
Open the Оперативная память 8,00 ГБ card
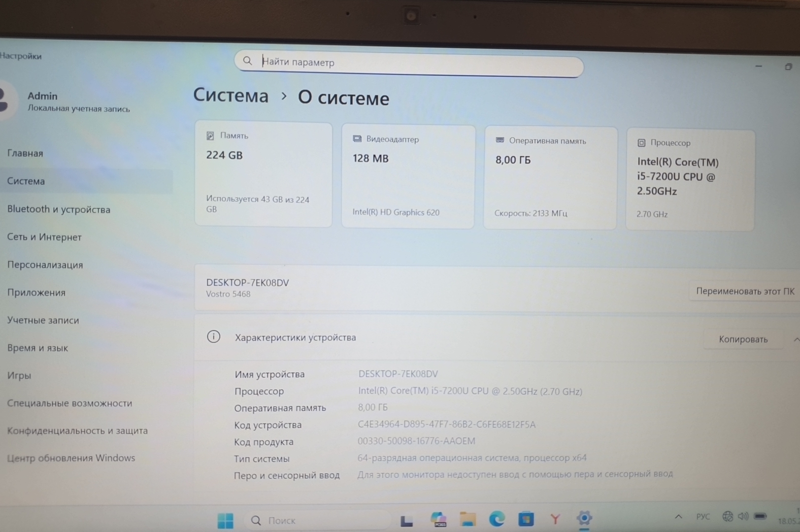coord(550,178)
